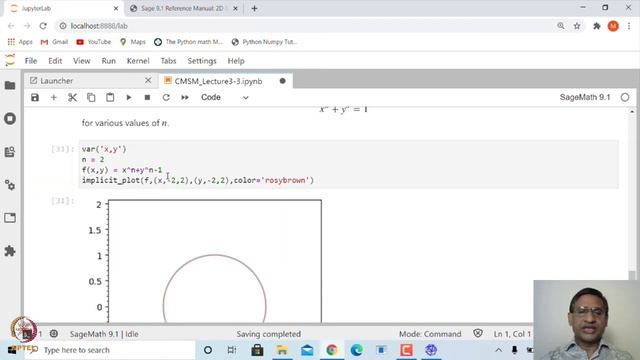This screenshot has height=360, width=640.
Task: Open the File menu
Action: pyautogui.click(x=31, y=61)
